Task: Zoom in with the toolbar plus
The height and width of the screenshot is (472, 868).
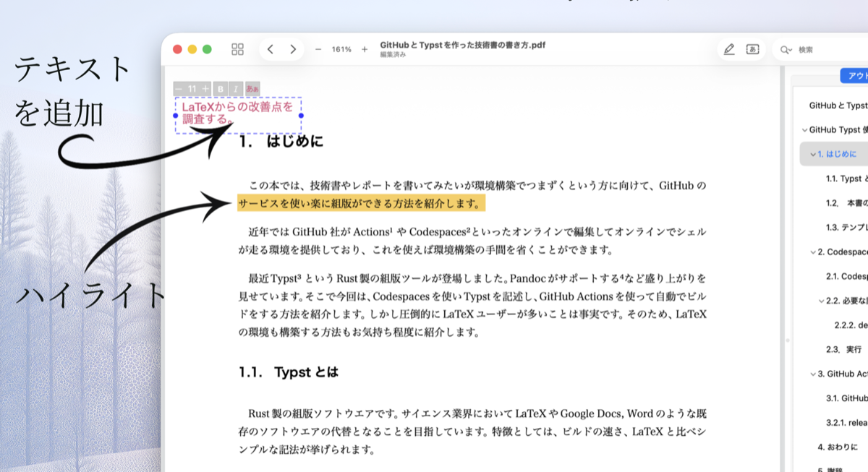Action: coord(365,49)
